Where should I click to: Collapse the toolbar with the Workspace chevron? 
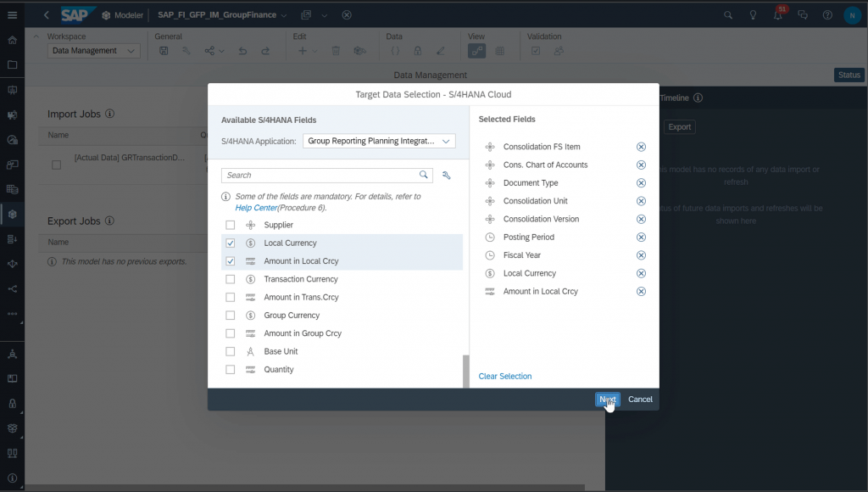[36, 36]
